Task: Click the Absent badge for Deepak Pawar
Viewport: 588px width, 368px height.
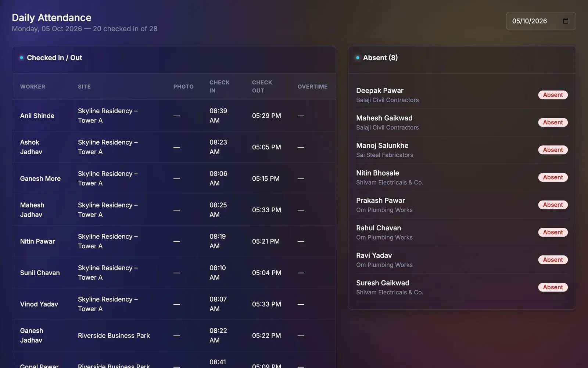Action: coord(553,95)
